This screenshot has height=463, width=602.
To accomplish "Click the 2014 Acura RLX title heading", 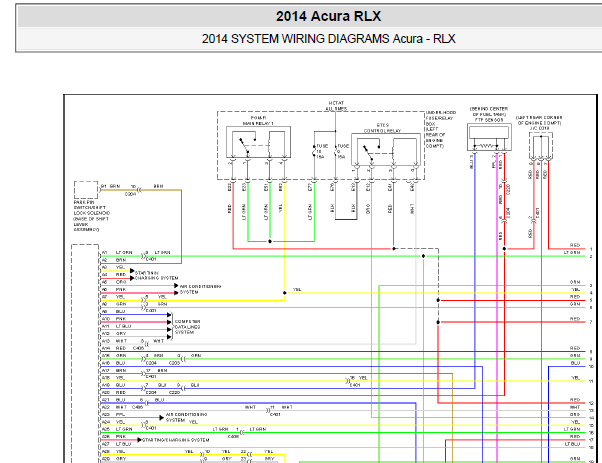I will tap(328, 16).
